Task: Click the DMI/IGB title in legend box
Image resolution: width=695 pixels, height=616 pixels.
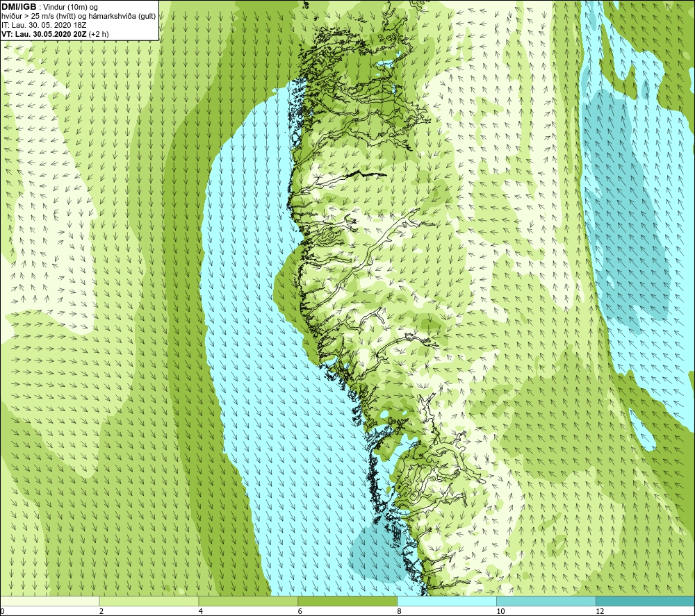Action: (19, 7)
